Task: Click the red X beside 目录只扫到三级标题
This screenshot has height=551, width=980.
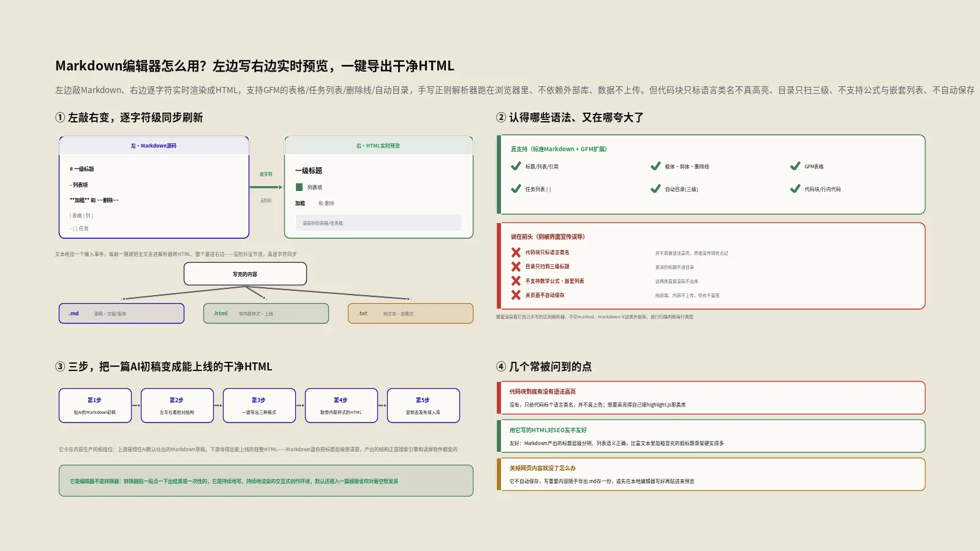Action: 516,266
